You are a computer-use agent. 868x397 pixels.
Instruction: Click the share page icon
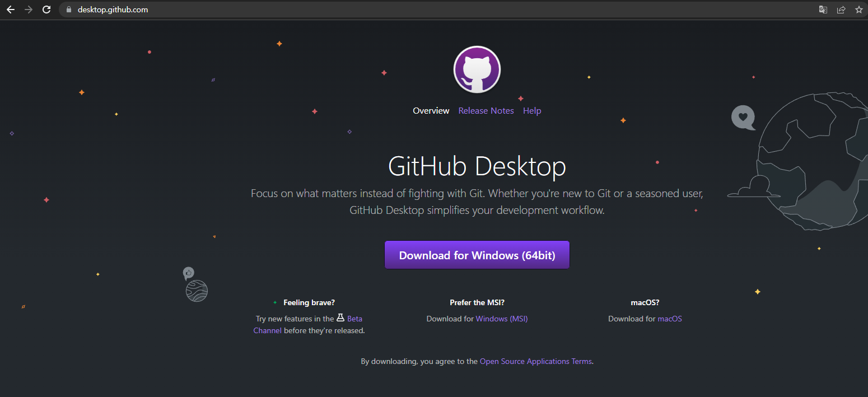point(841,10)
